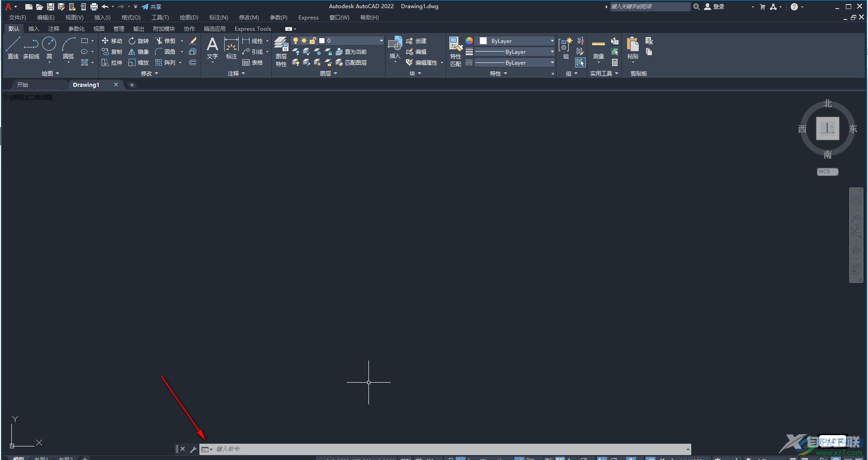The height and width of the screenshot is (460, 868).
Task: Expand the Utilities (实用工具) panel
Action: [x=604, y=73]
